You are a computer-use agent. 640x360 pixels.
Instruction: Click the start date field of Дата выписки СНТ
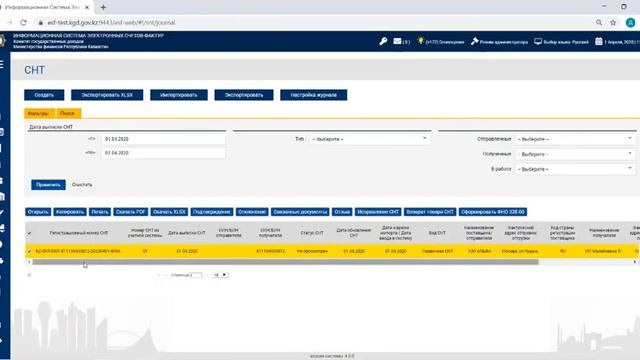point(163,139)
